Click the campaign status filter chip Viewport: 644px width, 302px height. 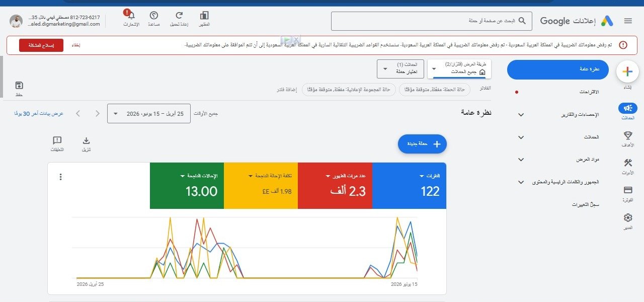[x=435, y=90]
